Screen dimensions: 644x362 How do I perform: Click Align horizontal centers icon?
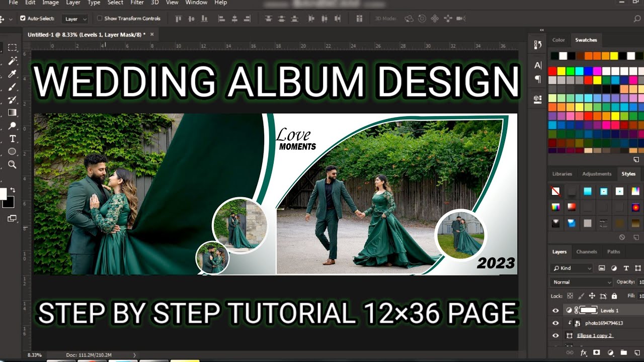[234, 19]
